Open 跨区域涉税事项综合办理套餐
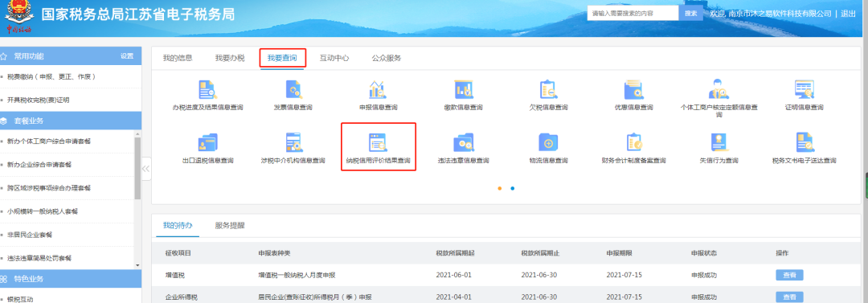The height and width of the screenshot is (303, 868). pos(49,188)
